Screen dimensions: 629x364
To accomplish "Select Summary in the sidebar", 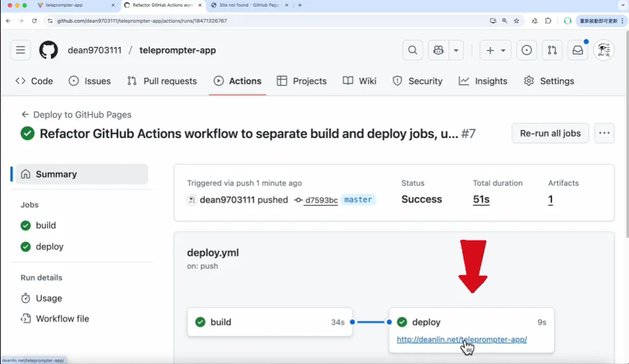I will [x=82, y=174].
